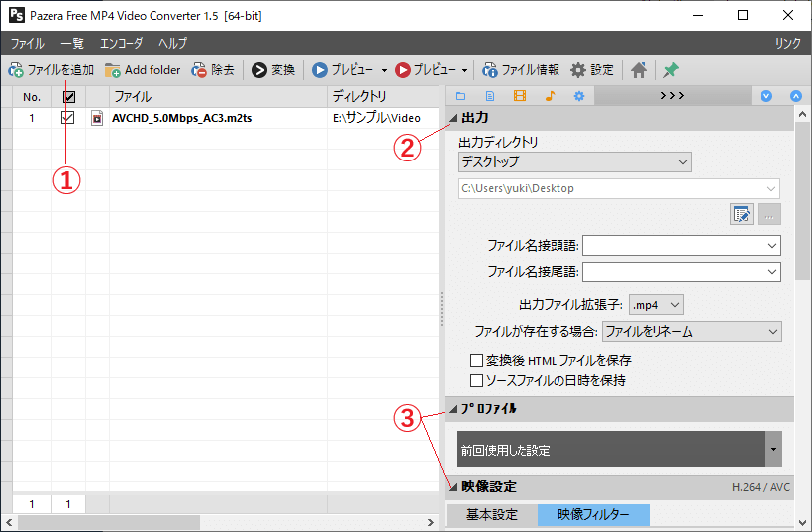
Task: Uncheck the row 1 file checkbox
Action: 68,118
